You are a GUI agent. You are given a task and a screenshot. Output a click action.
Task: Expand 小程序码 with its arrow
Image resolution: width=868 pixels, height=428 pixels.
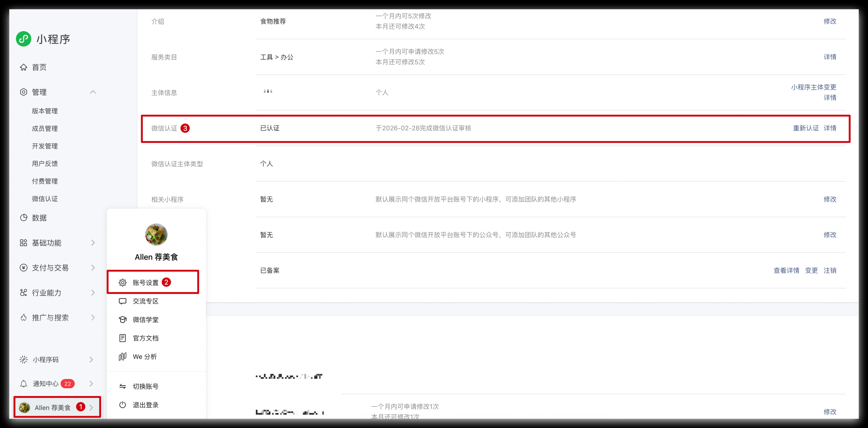(91, 360)
